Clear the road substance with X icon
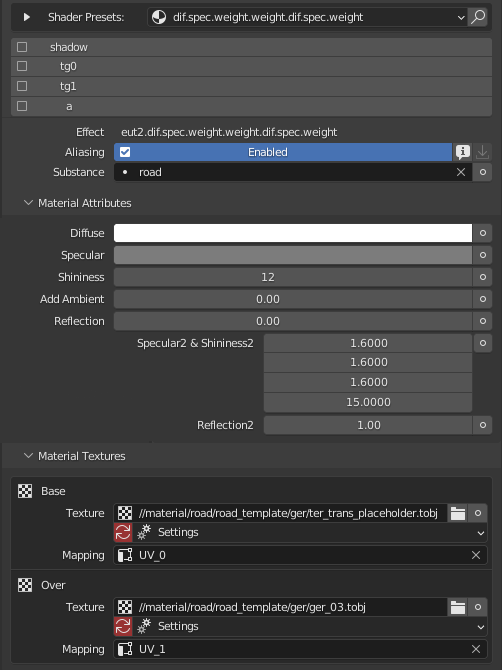This screenshot has height=670, width=502. click(461, 172)
